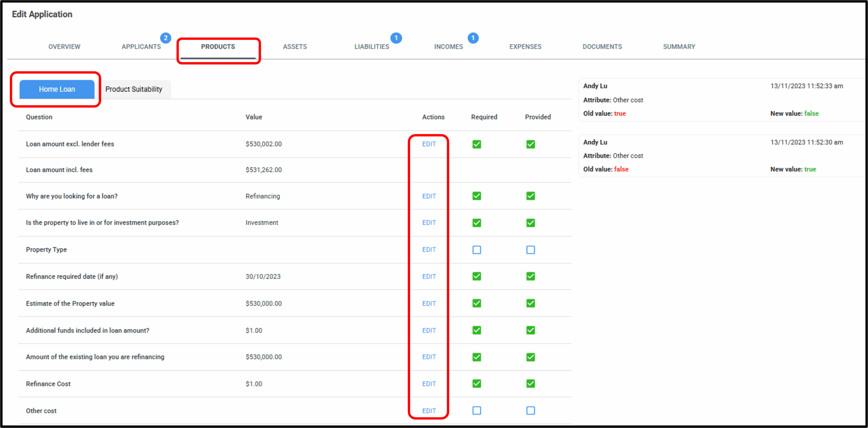Switch to Product Suitability view
Screen dimensions: 868x428
(x=134, y=89)
